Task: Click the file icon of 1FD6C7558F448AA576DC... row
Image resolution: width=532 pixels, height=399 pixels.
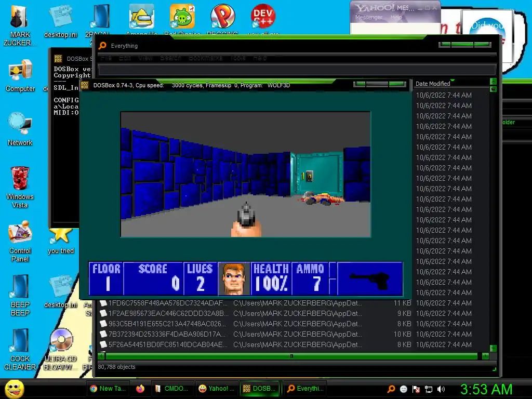Action: point(103,303)
